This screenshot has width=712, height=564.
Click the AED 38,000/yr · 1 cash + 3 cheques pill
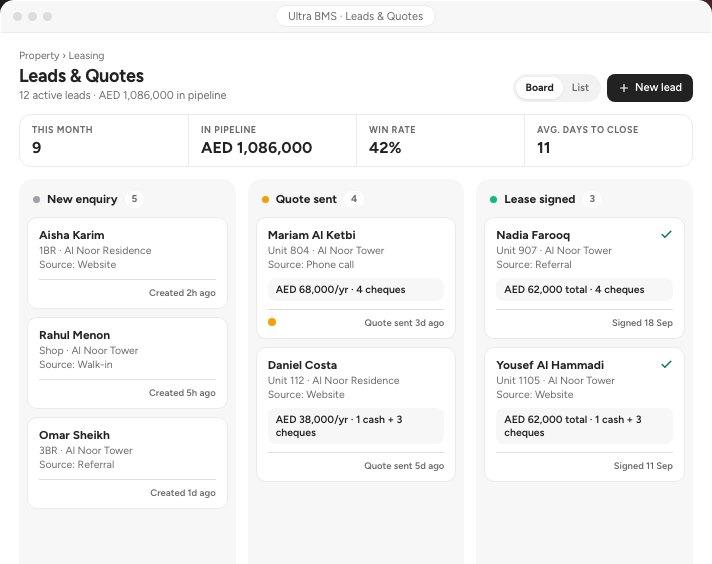coord(356,426)
